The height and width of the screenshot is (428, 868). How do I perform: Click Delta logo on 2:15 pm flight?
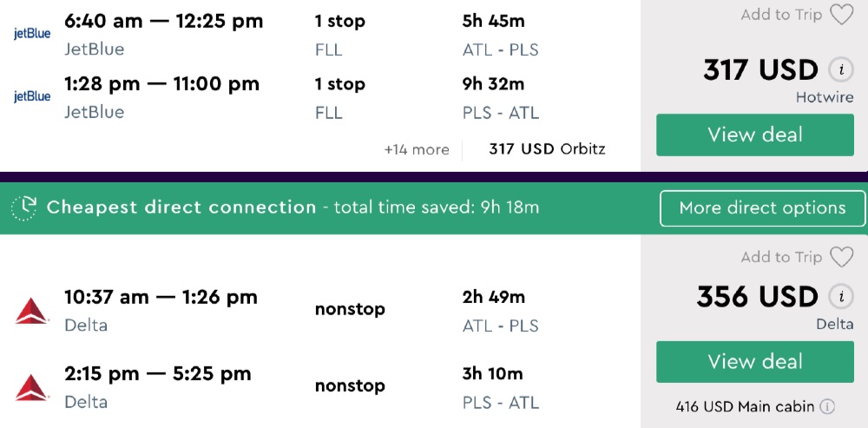(32, 387)
